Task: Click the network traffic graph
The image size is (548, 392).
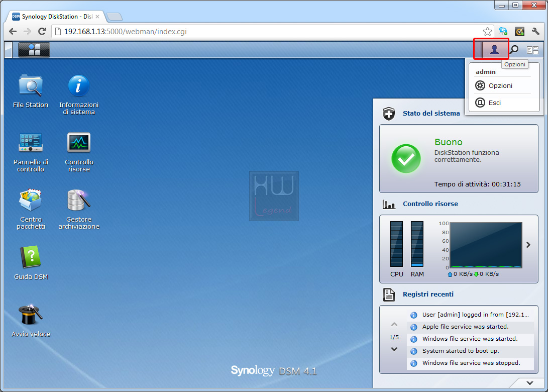Action: (x=486, y=245)
